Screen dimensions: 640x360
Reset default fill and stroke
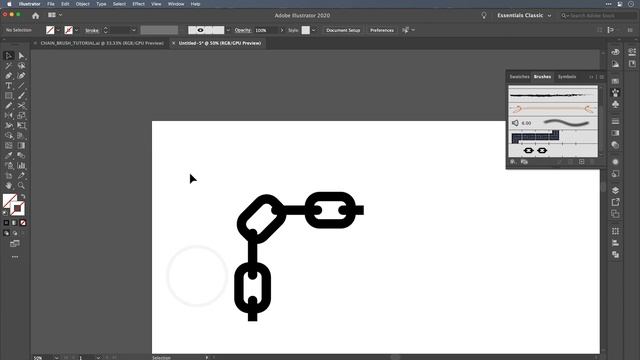click(x=5, y=213)
